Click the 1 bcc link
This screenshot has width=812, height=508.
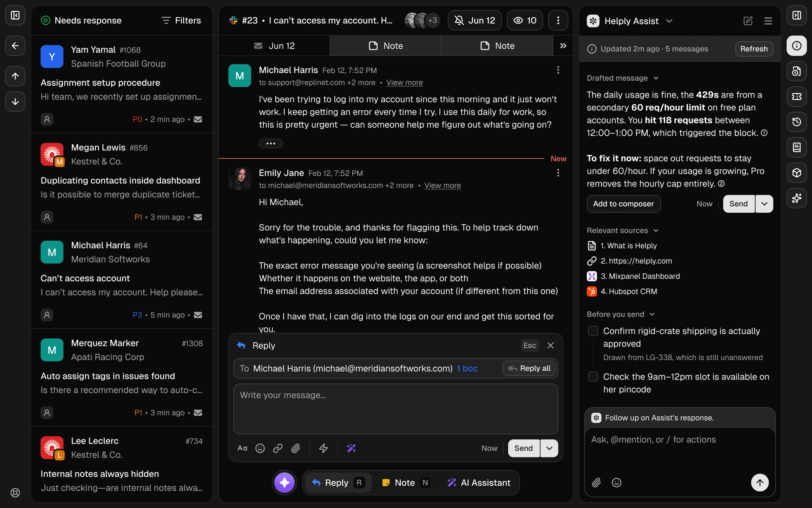[467, 369]
